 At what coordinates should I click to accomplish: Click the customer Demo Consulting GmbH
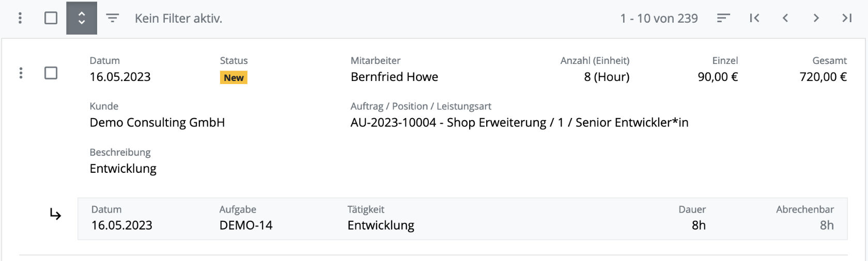(x=157, y=123)
